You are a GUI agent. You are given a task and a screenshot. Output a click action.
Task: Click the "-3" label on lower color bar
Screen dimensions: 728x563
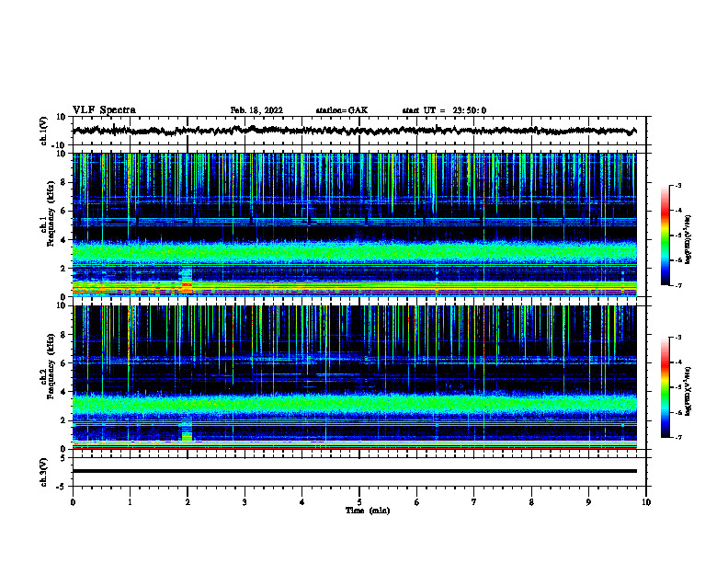point(677,338)
